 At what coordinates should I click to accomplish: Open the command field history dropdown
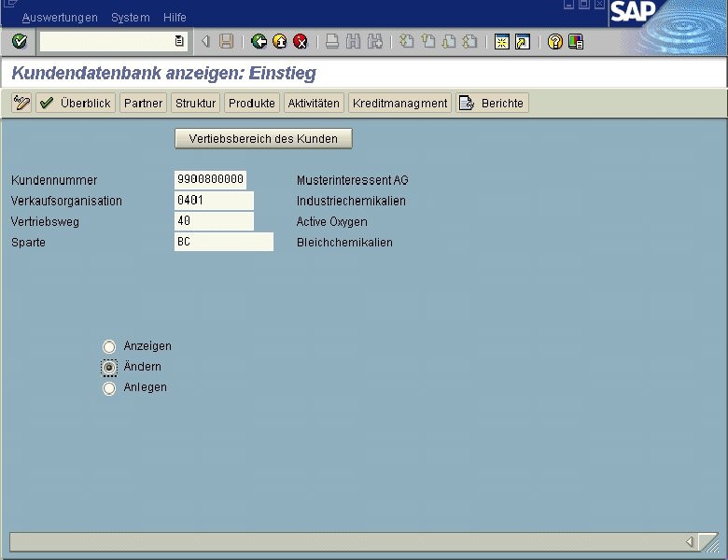179,41
